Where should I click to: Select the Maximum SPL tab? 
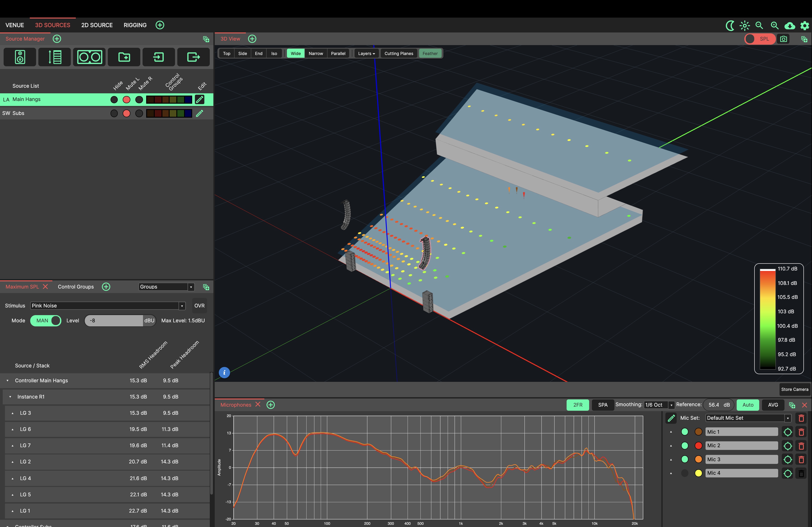pyautogui.click(x=22, y=287)
